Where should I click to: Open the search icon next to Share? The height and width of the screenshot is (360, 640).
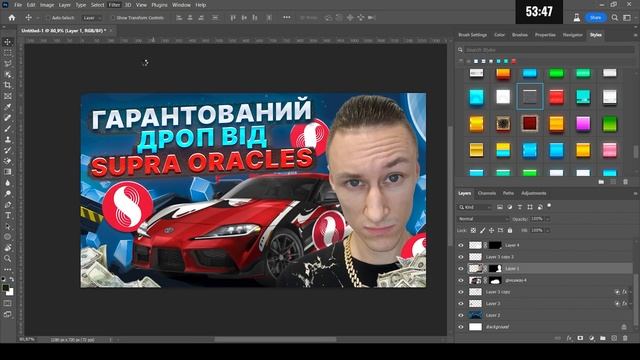pos(615,18)
